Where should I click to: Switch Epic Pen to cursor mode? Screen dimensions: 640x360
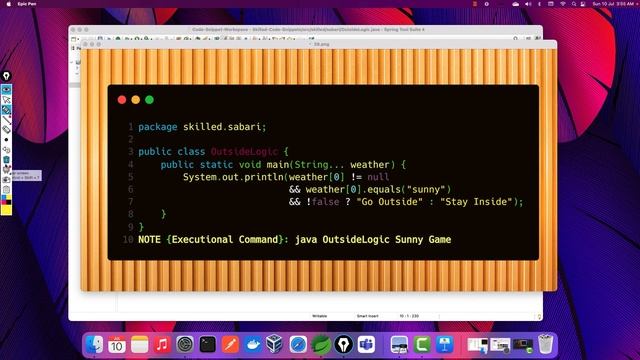(x=6, y=100)
